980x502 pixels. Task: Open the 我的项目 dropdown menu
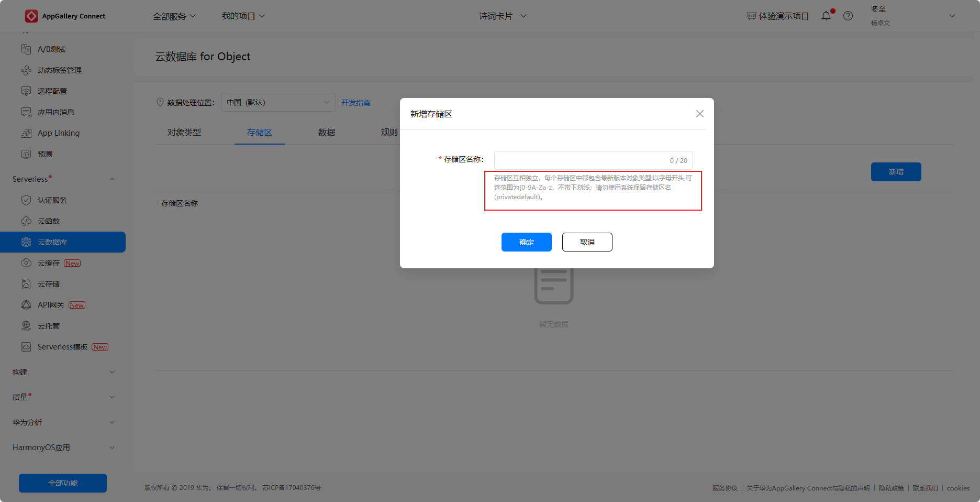243,16
